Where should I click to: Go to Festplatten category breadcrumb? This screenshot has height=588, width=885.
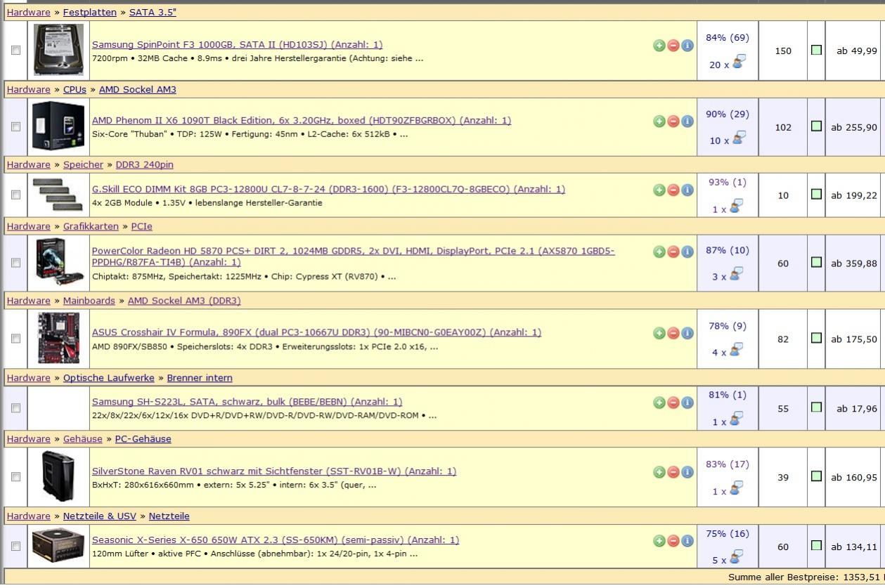click(91, 13)
